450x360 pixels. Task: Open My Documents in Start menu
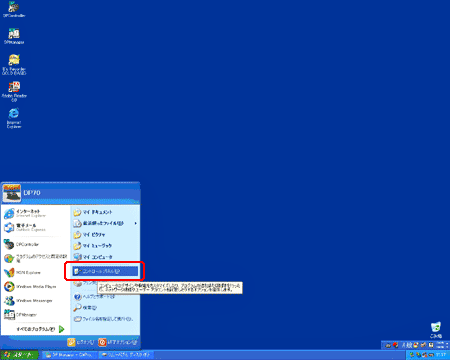pyautogui.click(x=105, y=212)
